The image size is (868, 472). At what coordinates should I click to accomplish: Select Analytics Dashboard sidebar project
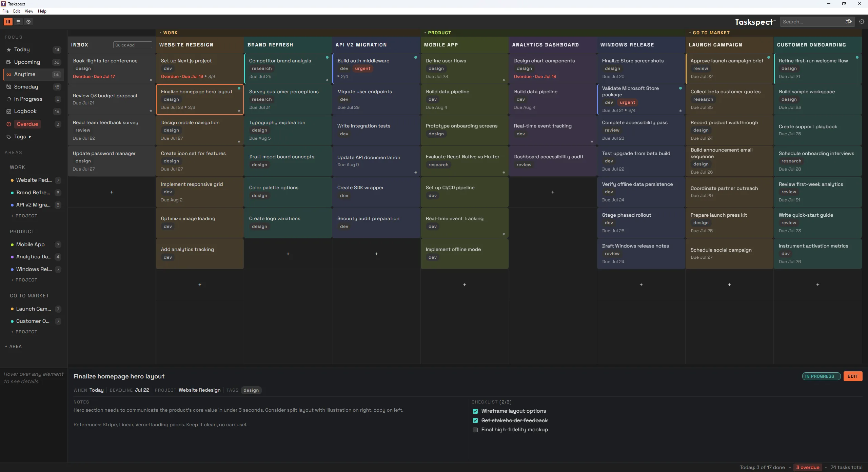pos(36,257)
